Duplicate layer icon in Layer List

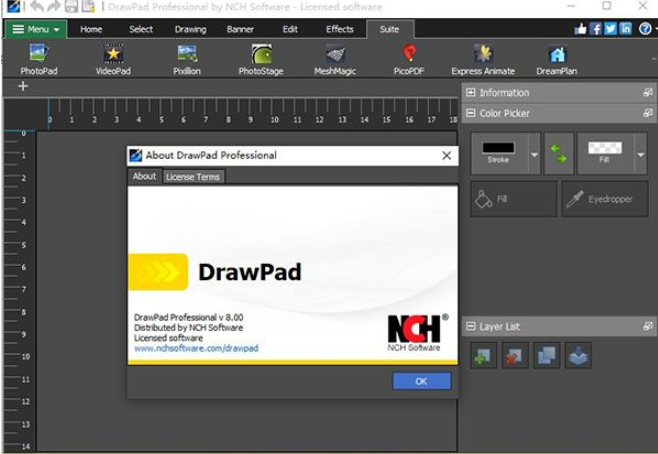click(546, 355)
